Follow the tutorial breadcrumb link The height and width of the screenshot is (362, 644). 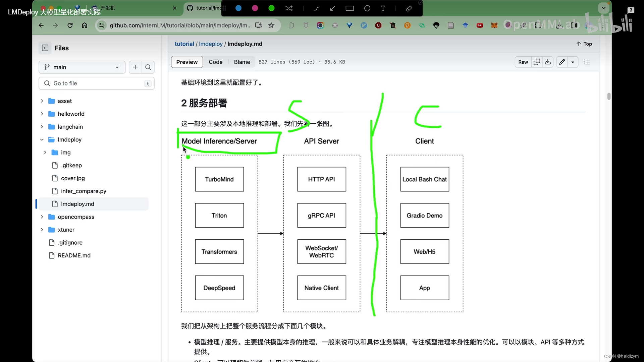pos(184,44)
